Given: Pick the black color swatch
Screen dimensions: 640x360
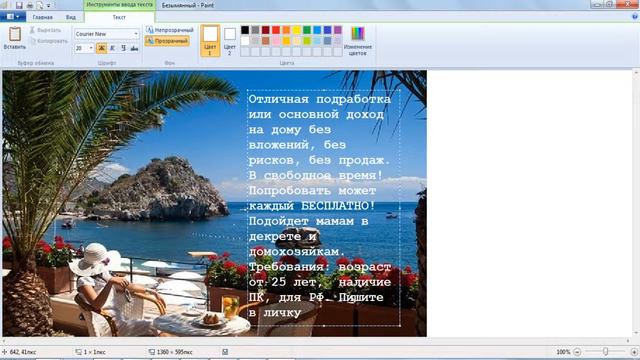Looking at the screenshot, I should (x=245, y=30).
